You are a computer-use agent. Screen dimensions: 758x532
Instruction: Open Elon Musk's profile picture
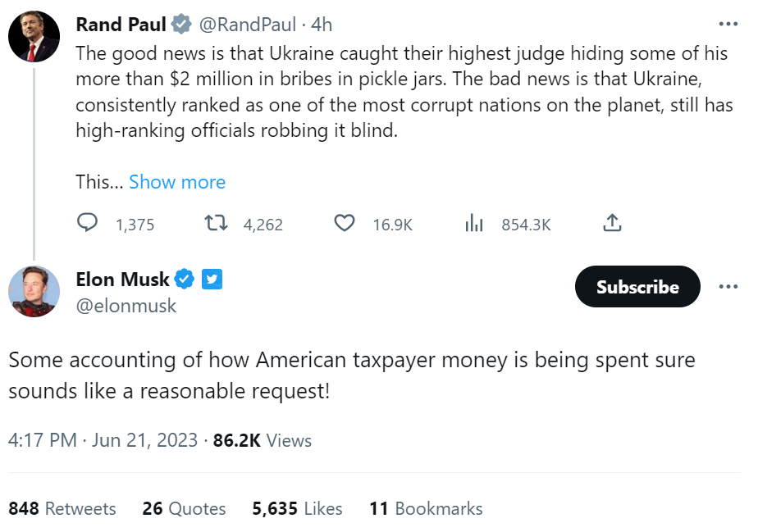pos(34,292)
